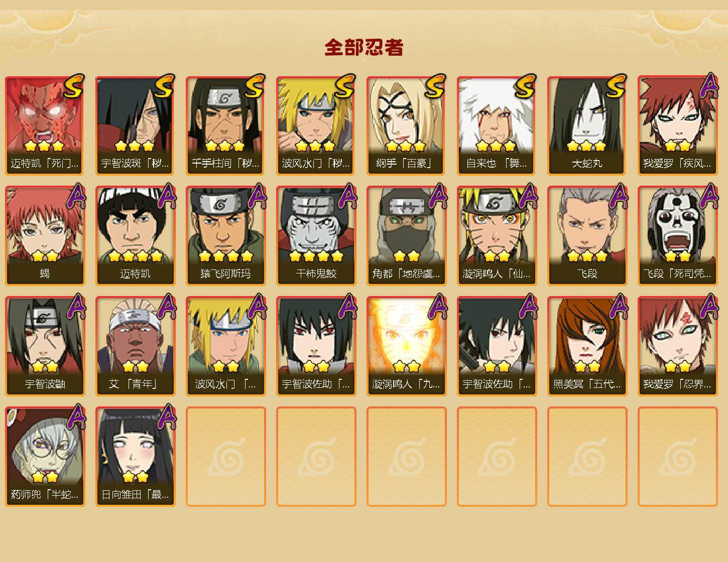Screen dimensions: 728x562
Task: Click the S-rank badge on 纲手 card
Action: [x=435, y=86]
